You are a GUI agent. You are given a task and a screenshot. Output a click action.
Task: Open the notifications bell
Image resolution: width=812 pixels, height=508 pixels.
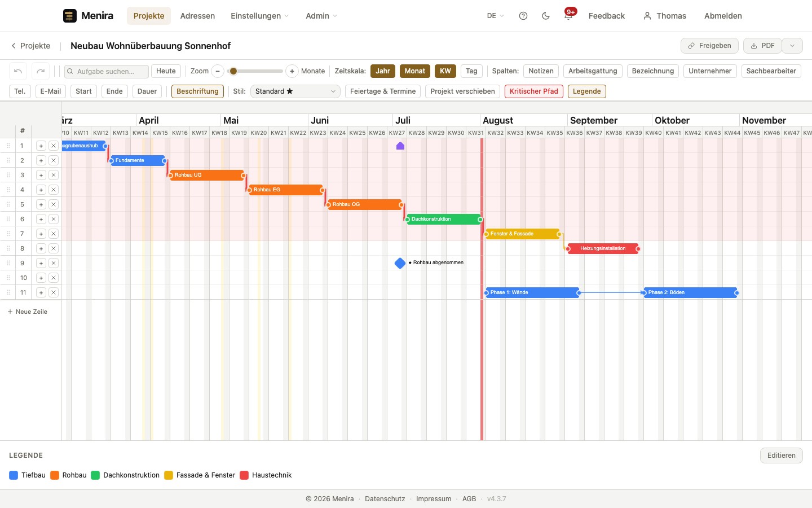click(568, 16)
